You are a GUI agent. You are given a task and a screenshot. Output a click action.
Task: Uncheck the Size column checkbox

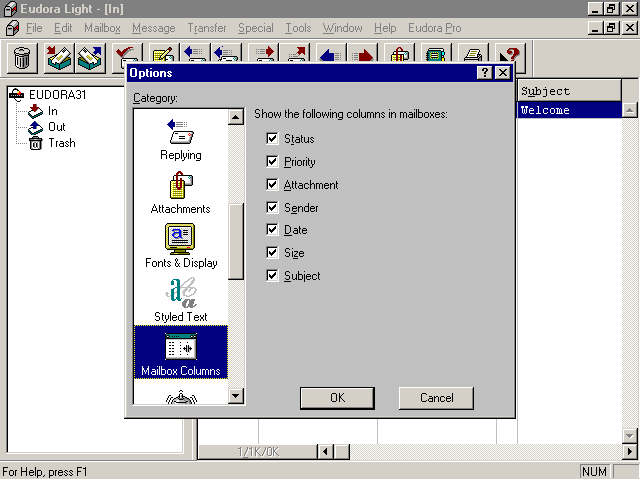[x=272, y=253]
